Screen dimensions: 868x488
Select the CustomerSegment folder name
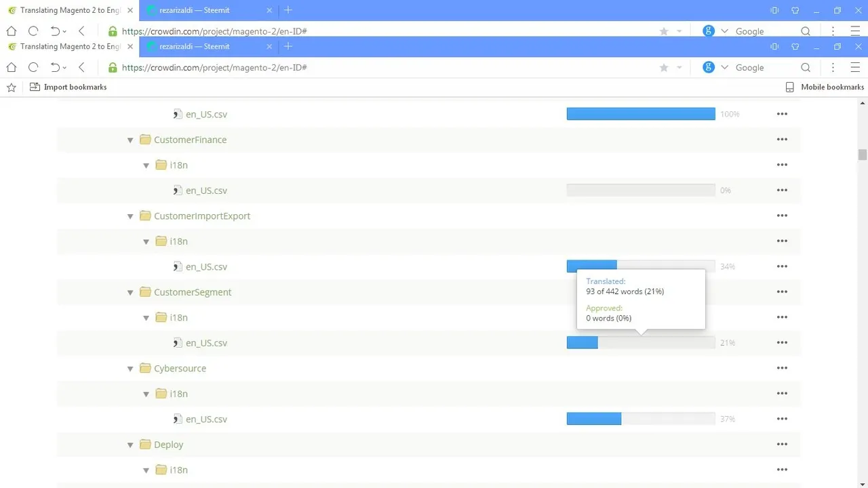click(x=193, y=292)
